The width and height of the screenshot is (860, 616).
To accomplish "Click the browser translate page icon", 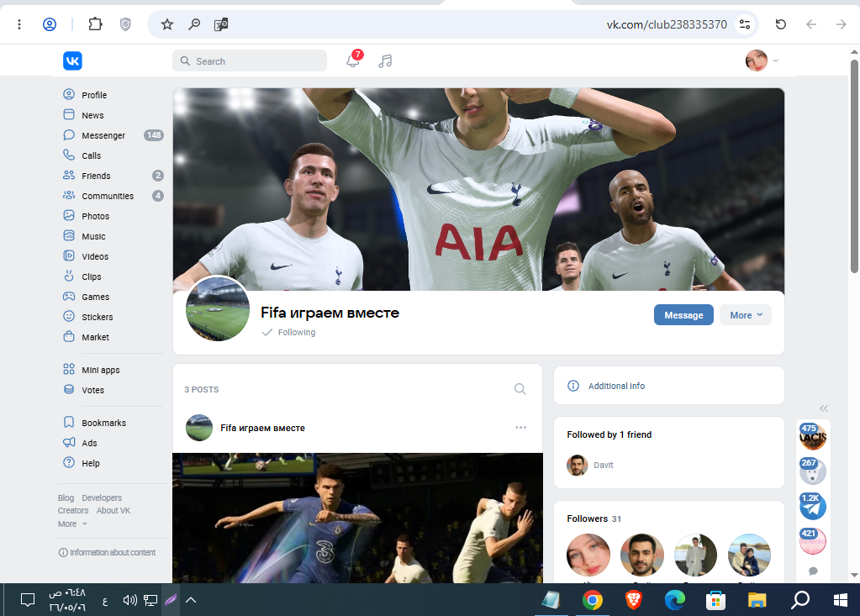I will [221, 24].
